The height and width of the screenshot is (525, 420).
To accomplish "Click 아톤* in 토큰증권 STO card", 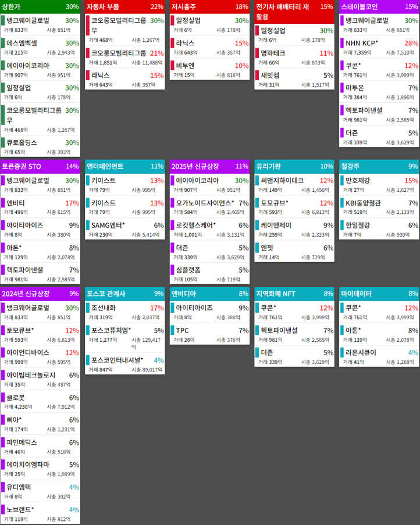I will pyautogui.click(x=40, y=252).
